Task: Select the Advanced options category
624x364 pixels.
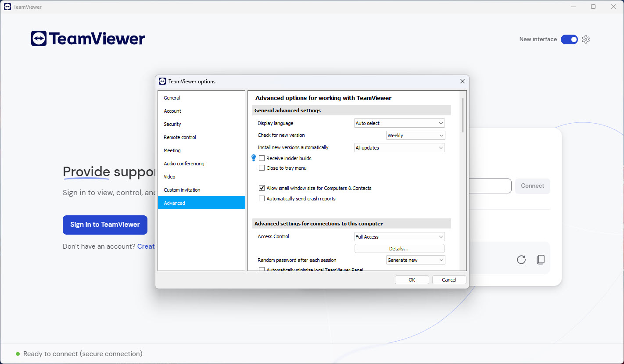Action: pyautogui.click(x=201, y=203)
